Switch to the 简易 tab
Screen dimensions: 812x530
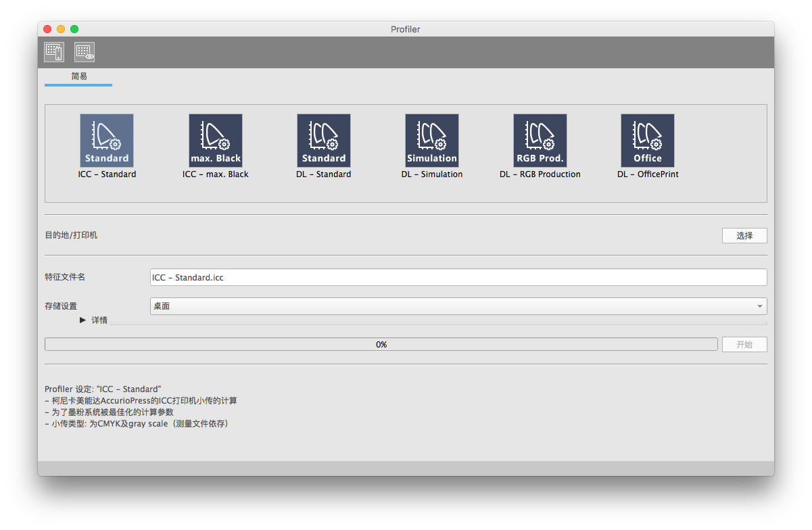click(x=78, y=77)
